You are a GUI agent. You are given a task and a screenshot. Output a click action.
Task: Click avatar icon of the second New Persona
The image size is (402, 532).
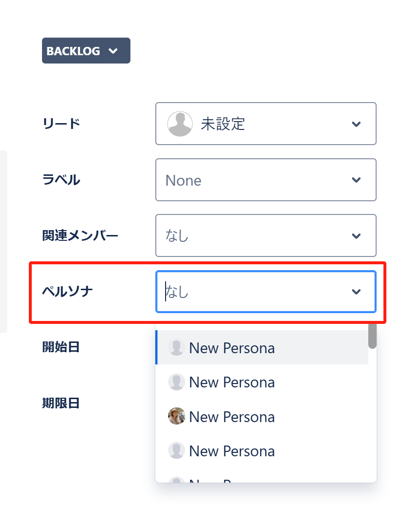pyautogui.click(x=176, y=382)
